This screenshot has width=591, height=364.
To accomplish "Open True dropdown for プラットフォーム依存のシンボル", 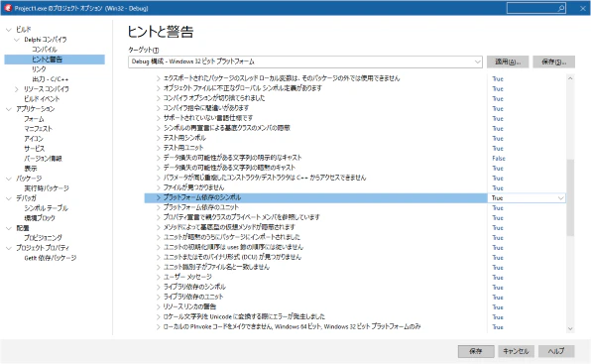I will [x=561, y=197].
